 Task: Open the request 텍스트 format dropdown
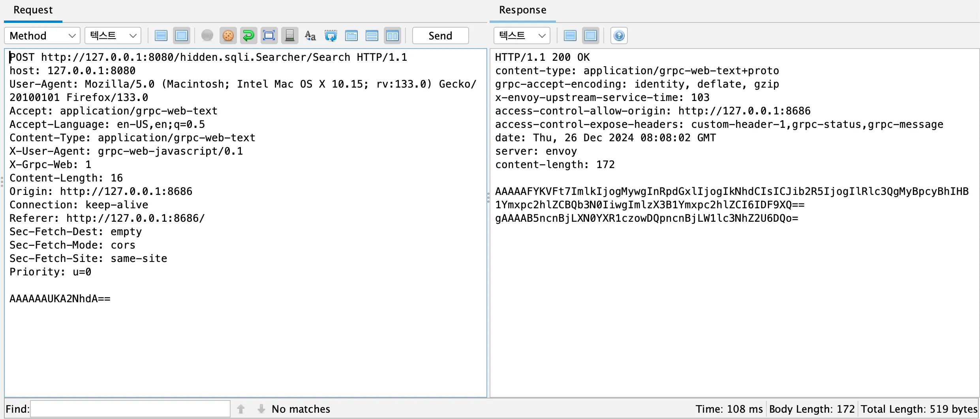point(113,35)
